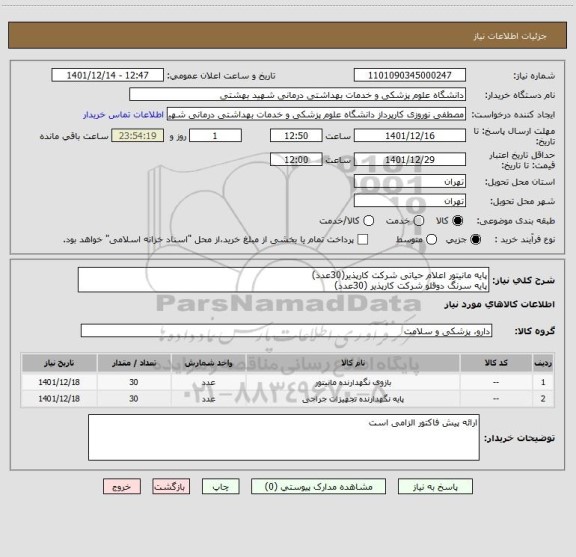Select the کالا/خدمت radio button

tap(368, 221)
